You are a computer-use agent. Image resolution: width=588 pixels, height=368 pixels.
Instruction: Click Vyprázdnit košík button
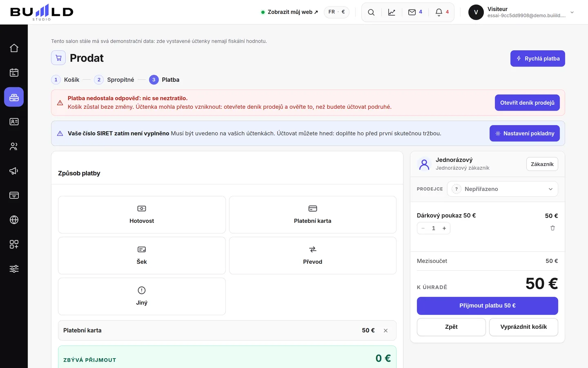pos(523,327)
